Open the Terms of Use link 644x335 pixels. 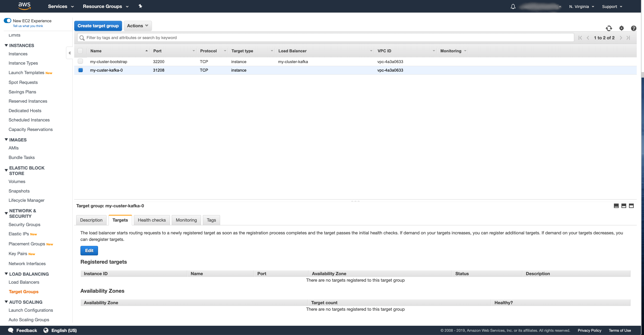pyautogui.click(x=620, y=330)
